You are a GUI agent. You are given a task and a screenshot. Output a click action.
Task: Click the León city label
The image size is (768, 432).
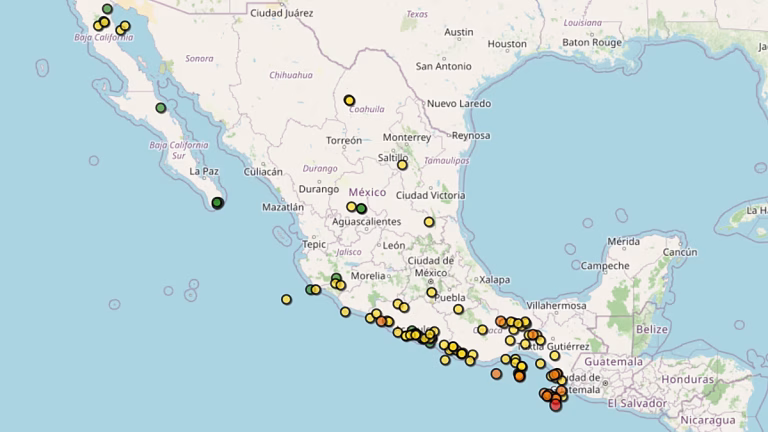pos(394,245)
